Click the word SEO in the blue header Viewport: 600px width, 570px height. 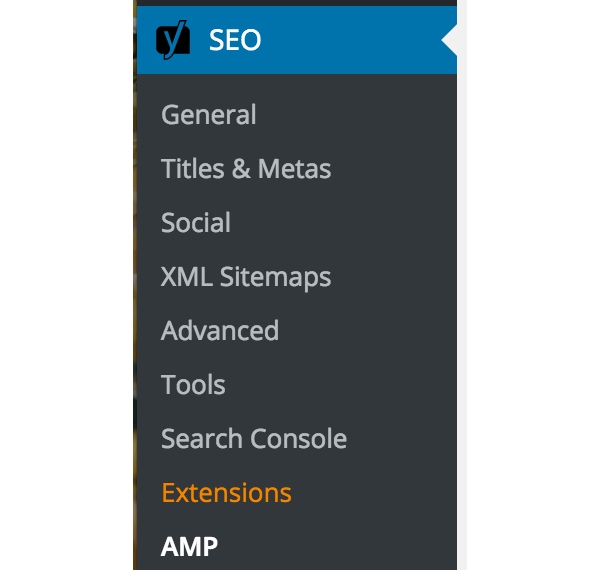(235, 40)
